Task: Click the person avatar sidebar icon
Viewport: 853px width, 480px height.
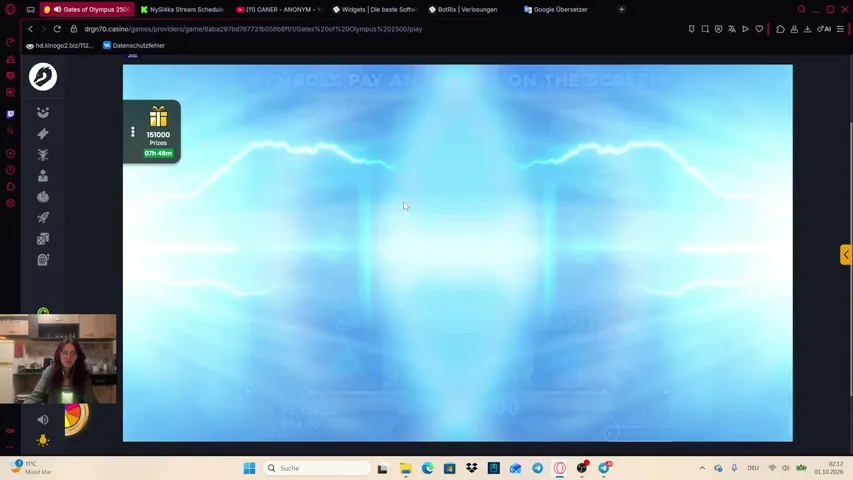Action: coord(43,176)
